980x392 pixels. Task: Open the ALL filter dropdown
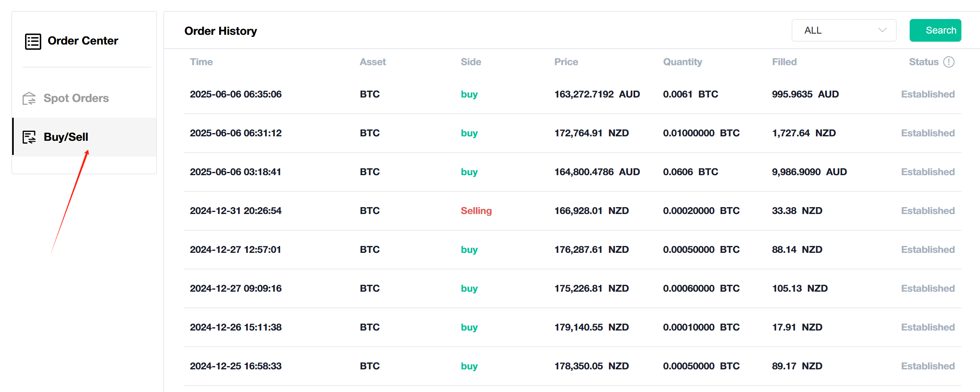point(843,30)
